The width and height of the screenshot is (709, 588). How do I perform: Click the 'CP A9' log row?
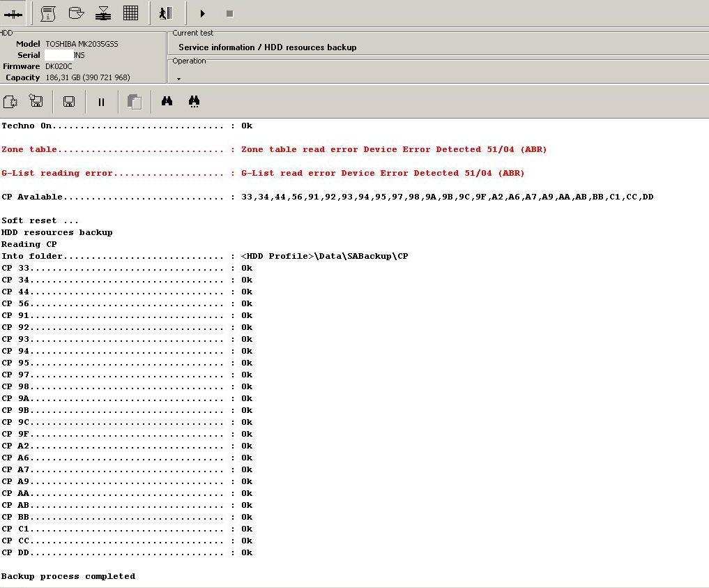point(127,481)
